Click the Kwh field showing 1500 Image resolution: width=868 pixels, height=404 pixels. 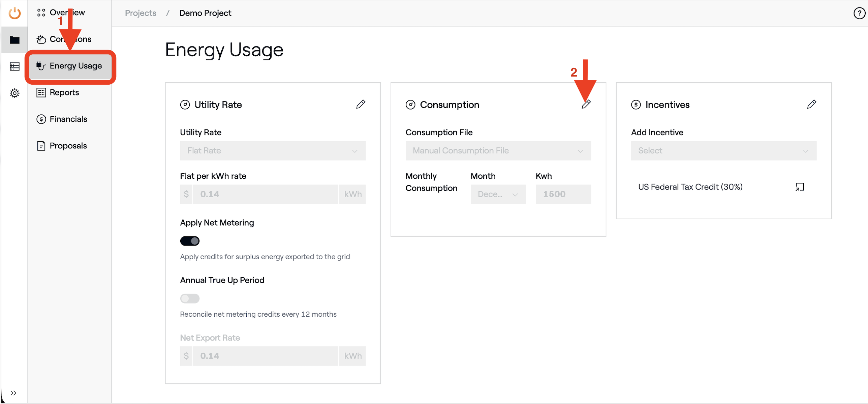coord(563,194)
